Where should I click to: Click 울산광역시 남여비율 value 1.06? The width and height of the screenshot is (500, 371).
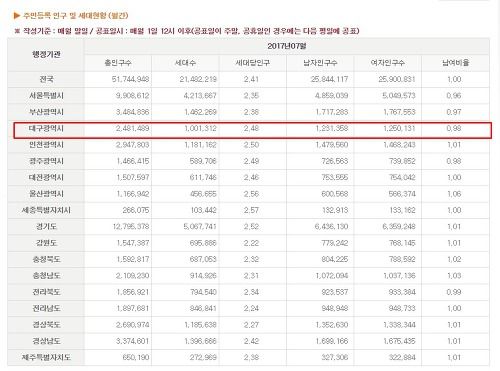(454, 194)
